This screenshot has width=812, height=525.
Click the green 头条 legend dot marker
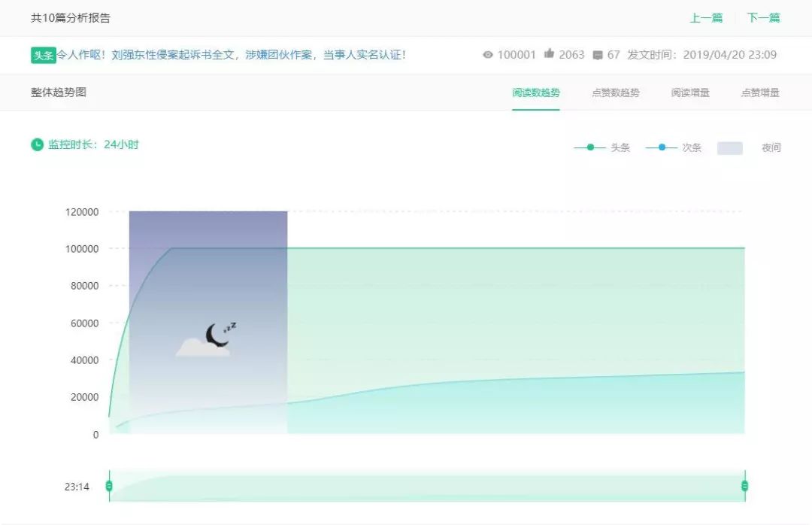(590, 147)
